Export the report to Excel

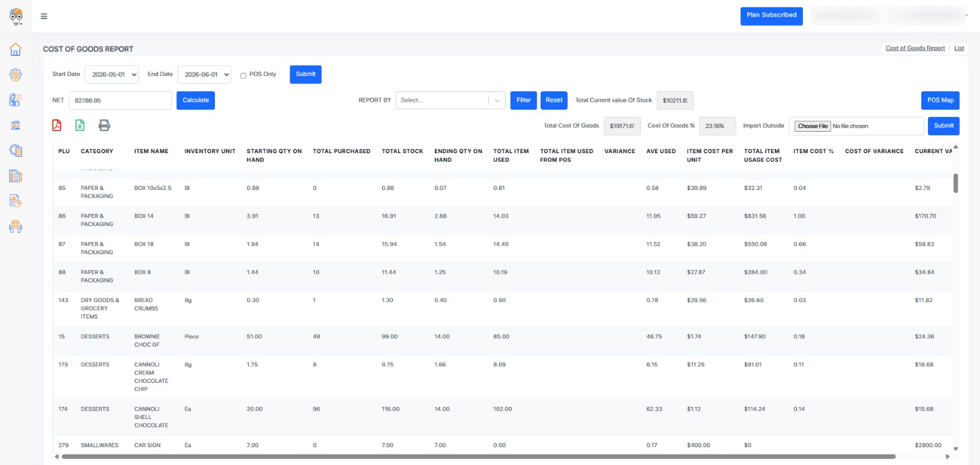tap(80, 126)
